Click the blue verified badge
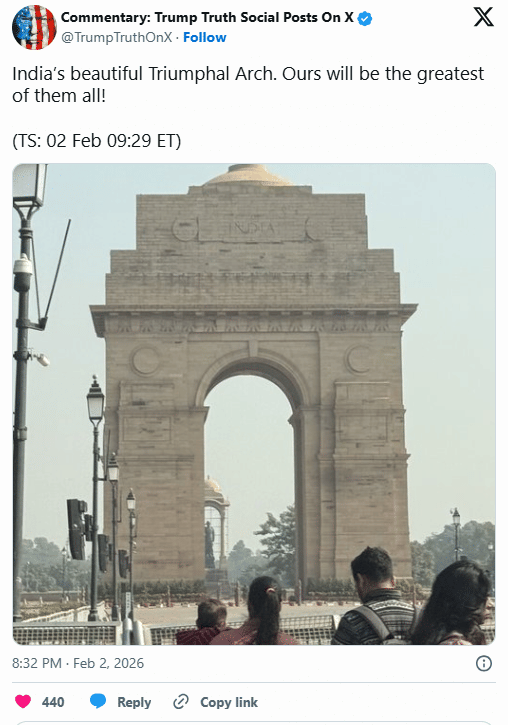The width and height of the screenshot is (508, 725). tap(365, 18)
